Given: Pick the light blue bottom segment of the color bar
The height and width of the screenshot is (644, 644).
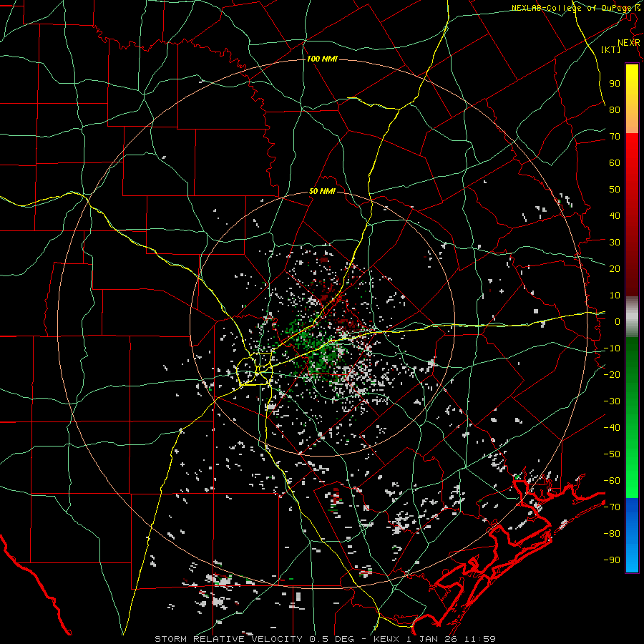Looking at the screenshot, I should tap(632, 560).
